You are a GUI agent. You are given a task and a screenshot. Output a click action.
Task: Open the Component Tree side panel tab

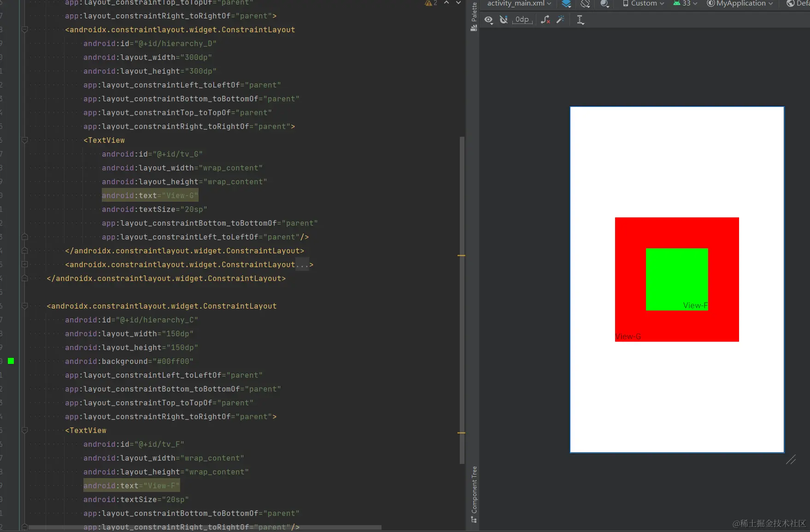point(474,494)
